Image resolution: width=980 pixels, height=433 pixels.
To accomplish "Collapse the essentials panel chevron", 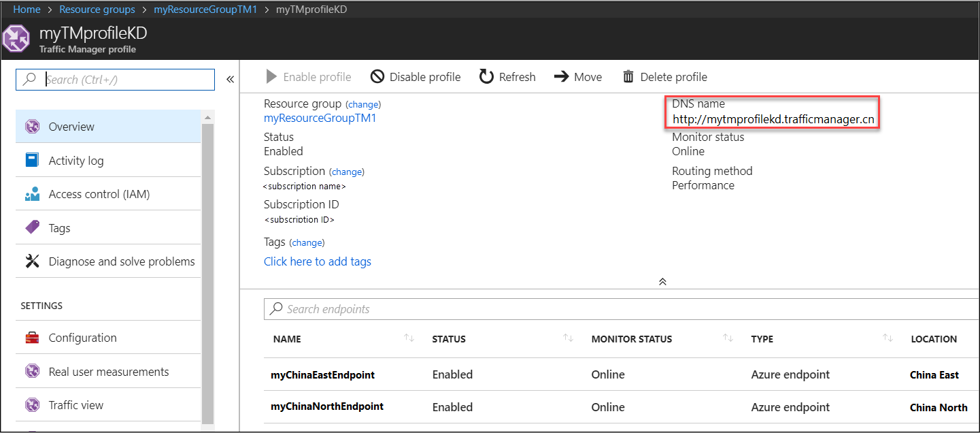I will click(662, 281).
